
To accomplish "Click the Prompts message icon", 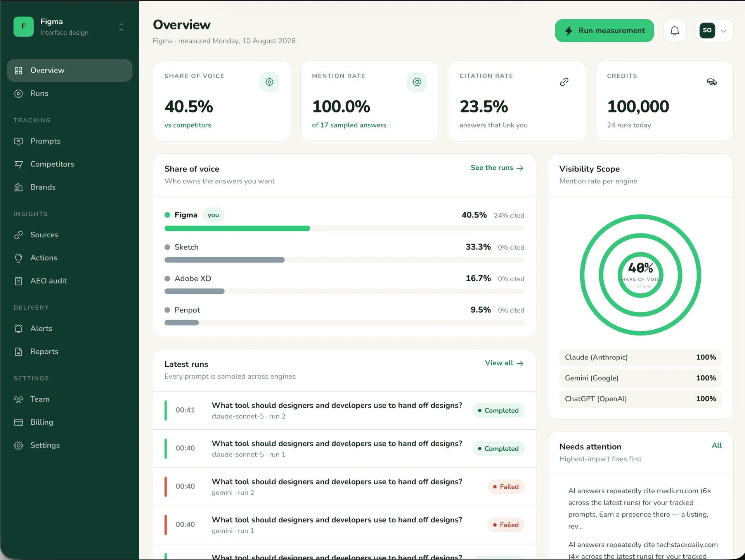I will [18, 141].
